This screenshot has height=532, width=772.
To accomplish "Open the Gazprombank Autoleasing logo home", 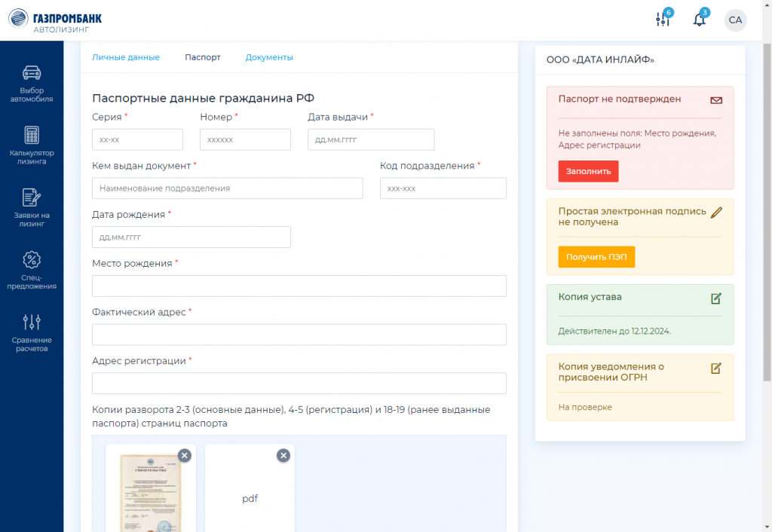I will point(55,20).
